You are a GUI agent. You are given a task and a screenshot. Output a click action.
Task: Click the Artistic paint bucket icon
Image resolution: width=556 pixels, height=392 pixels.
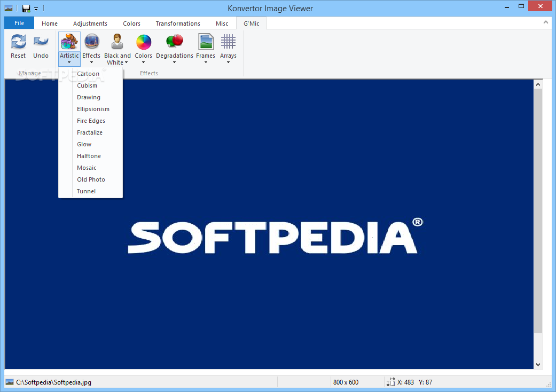tap(69, 42)
